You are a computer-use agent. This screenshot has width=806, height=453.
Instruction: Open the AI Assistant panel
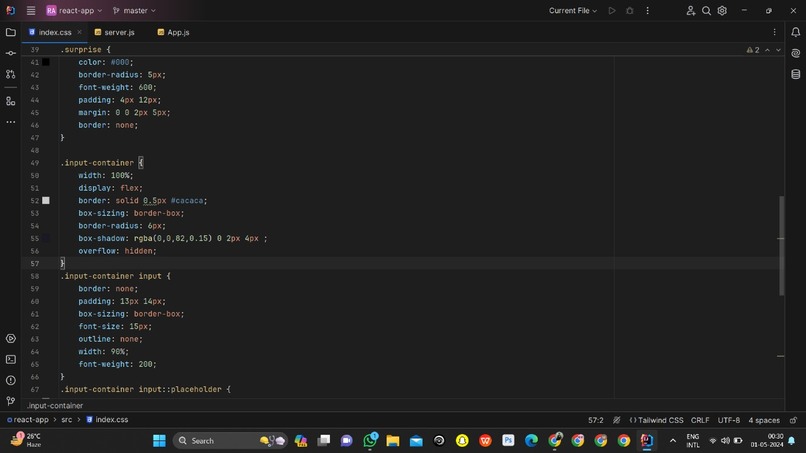click(x=796, y=53)
